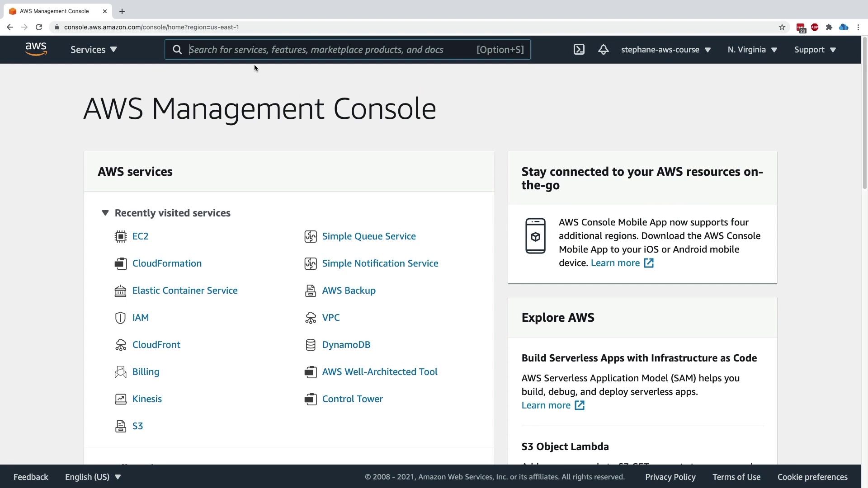
Task: Click the AWS logo home icon
Action: [x=36, y=49]
